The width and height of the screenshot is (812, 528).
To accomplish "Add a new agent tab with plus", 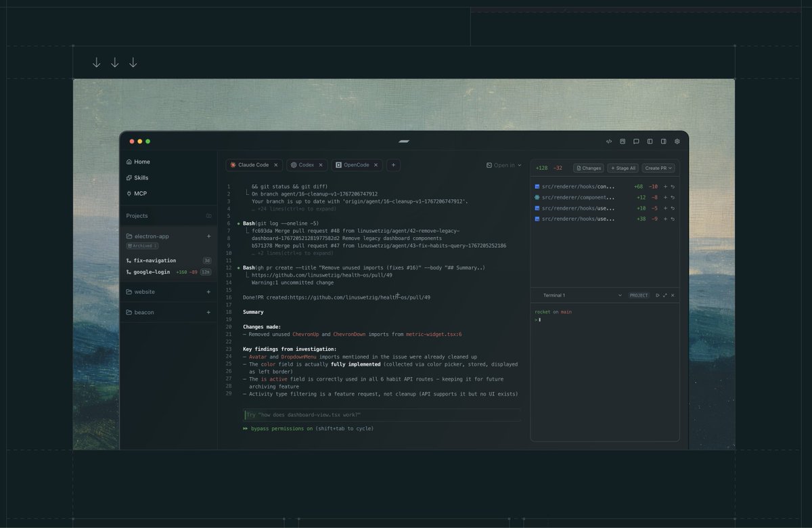I will [x=393, y=164].
